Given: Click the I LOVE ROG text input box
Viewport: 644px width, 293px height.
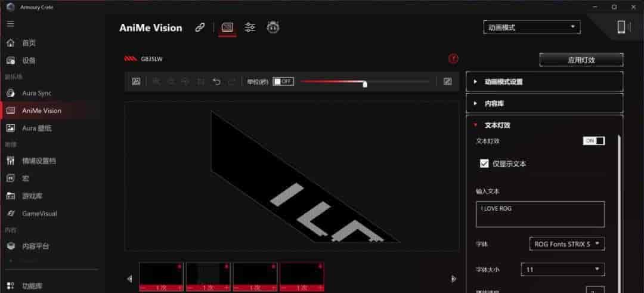Looking at the screenshot, I should click(540, 214).
